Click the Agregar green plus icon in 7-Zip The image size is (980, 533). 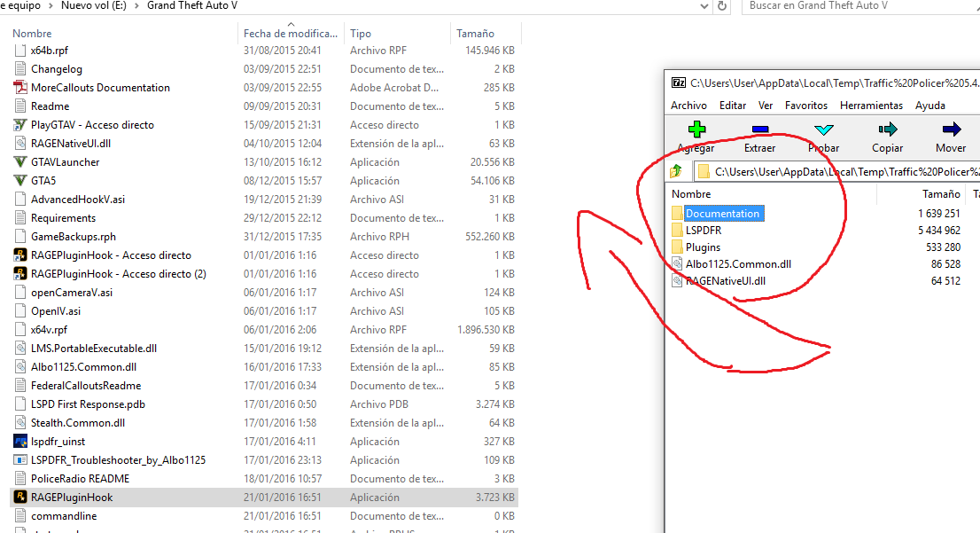[696, 129]
